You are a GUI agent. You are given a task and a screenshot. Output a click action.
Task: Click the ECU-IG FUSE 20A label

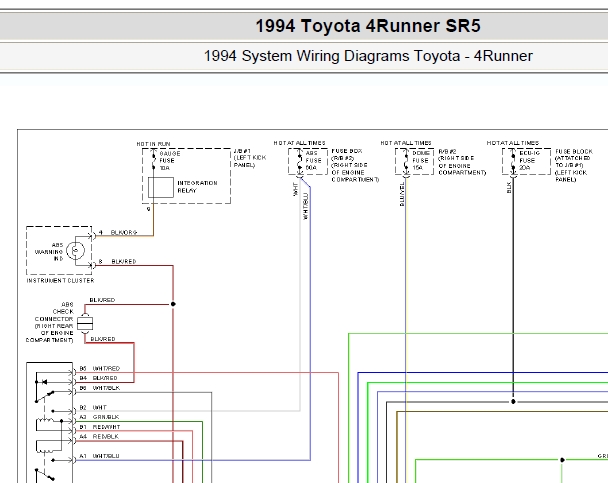coord(529,160)
